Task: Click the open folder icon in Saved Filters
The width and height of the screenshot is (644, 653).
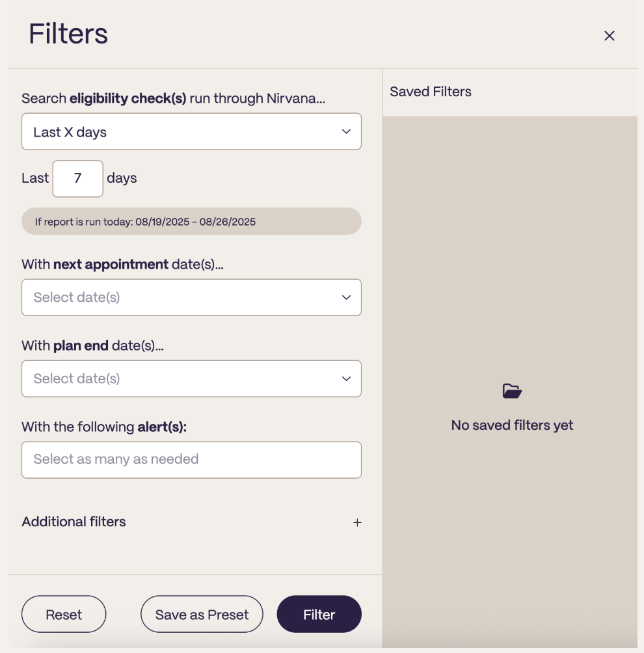Action: [x=512, y=391]
